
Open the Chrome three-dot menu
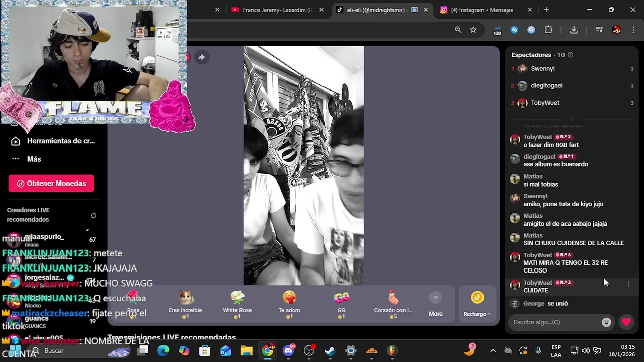click(x=633, y=30)
